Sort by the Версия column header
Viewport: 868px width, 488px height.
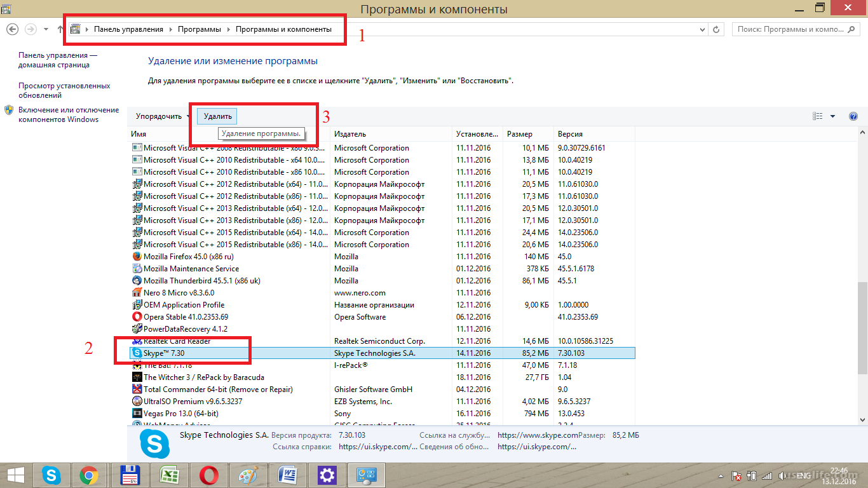[x=594, y=134]
